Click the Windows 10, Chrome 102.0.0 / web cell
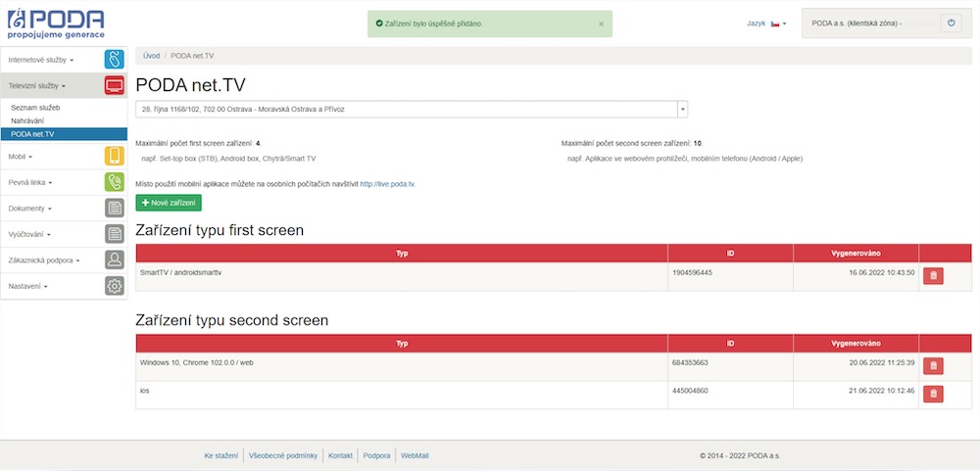This screenshot has width=980, height=471. pyautogui.click(x=401, y=367)
